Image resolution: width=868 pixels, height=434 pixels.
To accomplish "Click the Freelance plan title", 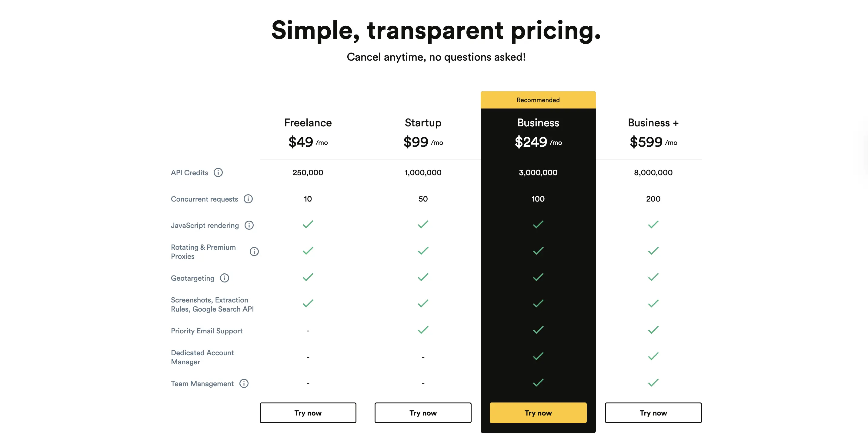I will [308, 123].
